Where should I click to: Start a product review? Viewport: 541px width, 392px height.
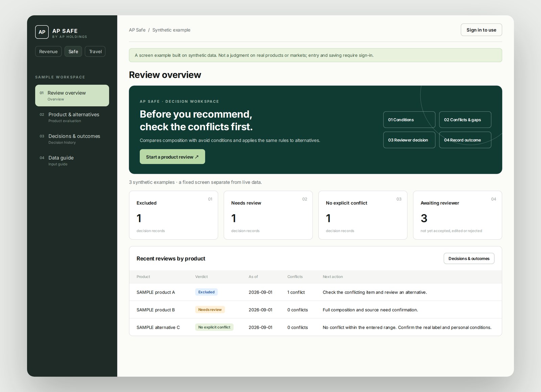172,157
